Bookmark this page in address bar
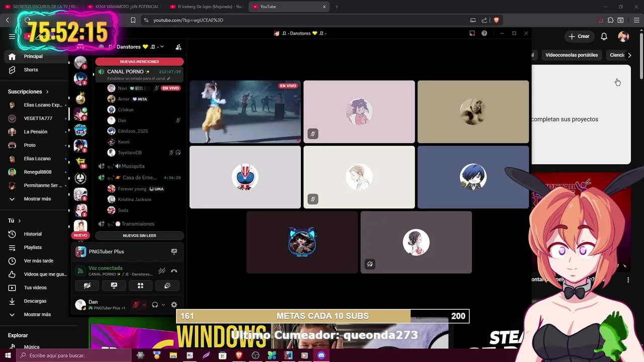The image size is (644, 362). tap(133, 20)
